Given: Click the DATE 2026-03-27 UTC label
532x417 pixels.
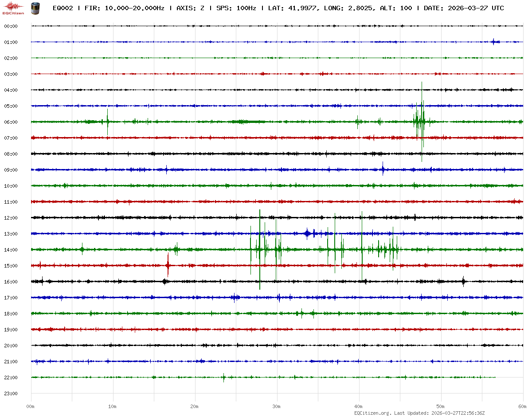Looking at the screenshot, I should tap(463, 8).
